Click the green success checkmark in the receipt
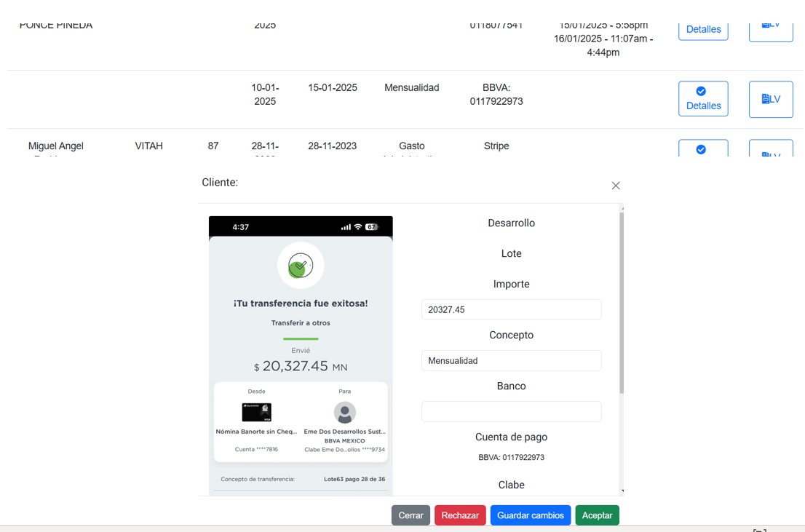 tap(300, 266)
